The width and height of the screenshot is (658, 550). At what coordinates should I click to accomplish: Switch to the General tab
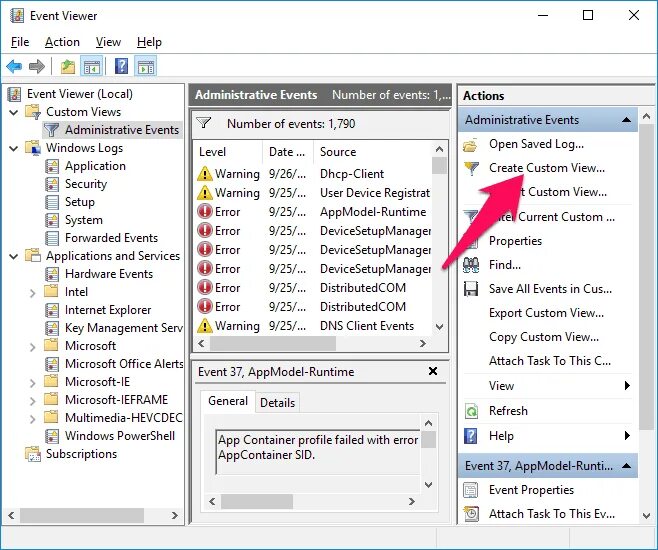click(x=228, y=401)
